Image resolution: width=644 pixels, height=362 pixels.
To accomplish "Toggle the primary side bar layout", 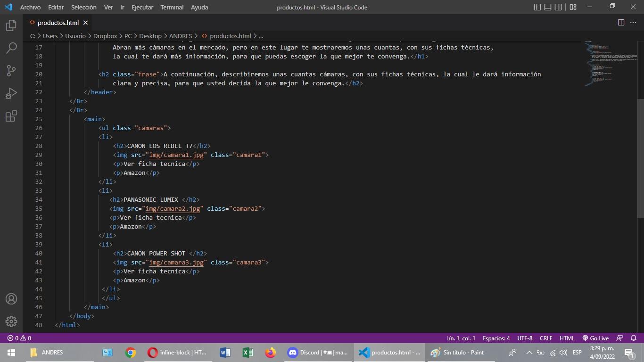I will click(x=537, y=7).
